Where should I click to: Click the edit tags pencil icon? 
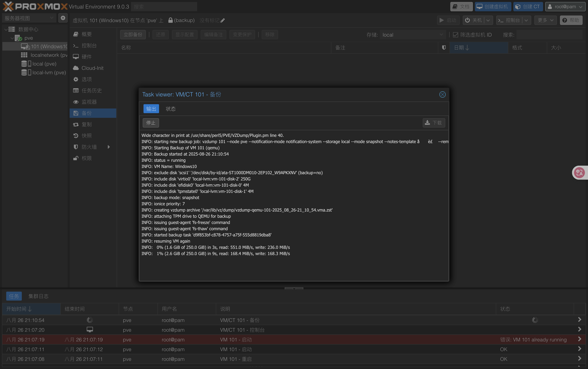222,20
